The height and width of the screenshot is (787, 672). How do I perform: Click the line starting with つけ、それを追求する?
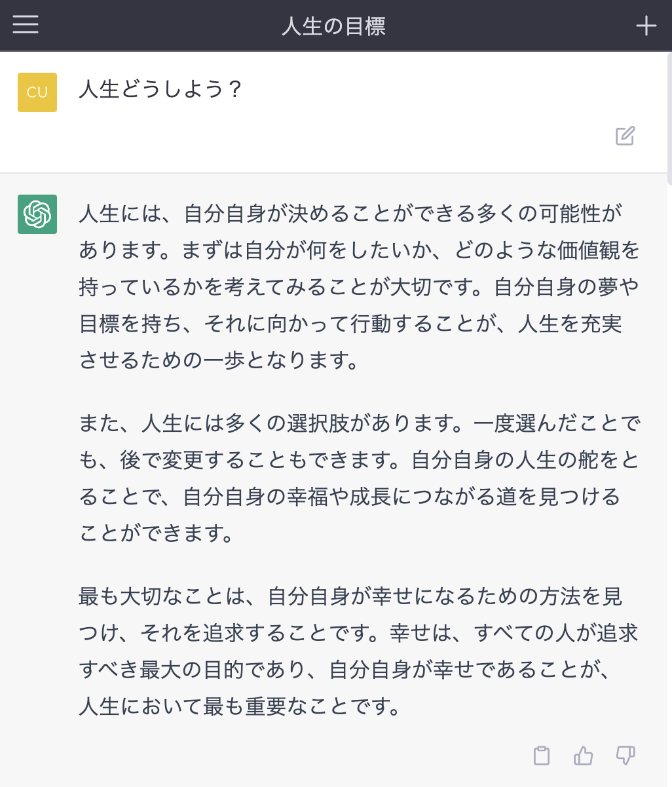pyautogui.click(x=359, y=633)
